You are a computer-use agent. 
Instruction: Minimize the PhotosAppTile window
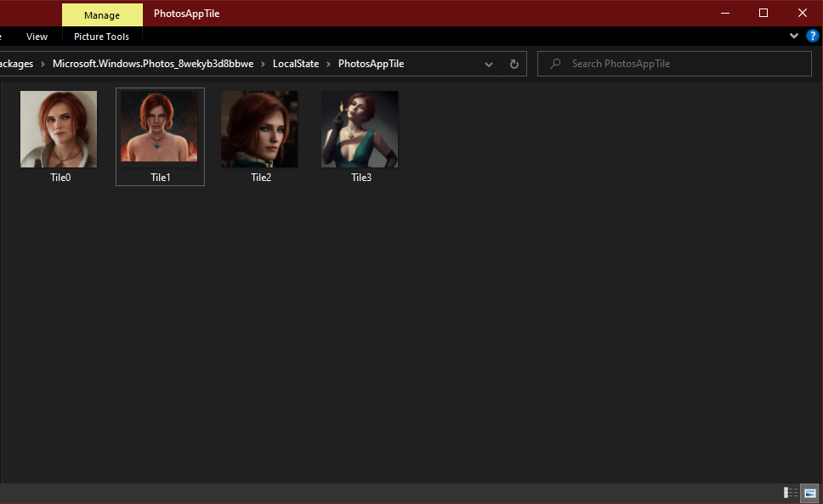coord(725,13)
